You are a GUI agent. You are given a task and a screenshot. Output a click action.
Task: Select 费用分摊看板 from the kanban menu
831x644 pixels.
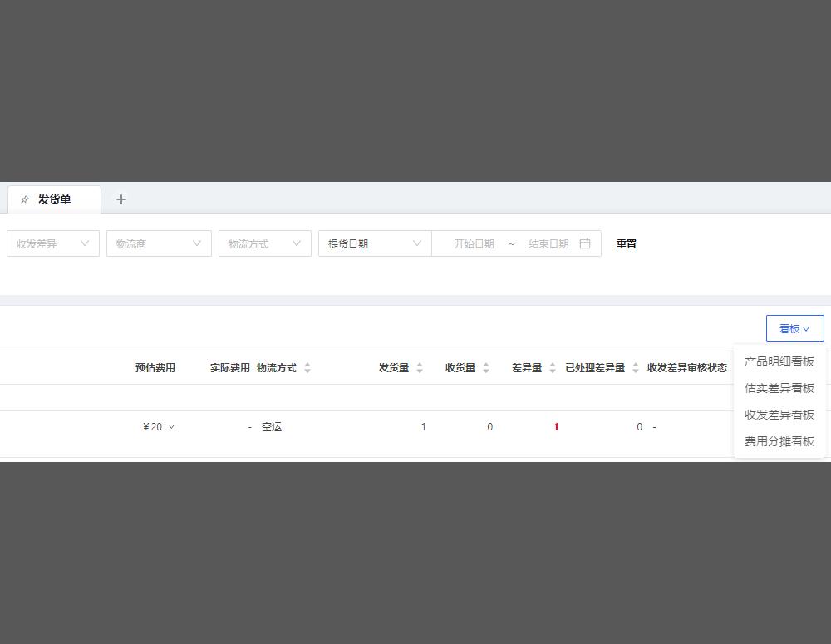point(779,441)
